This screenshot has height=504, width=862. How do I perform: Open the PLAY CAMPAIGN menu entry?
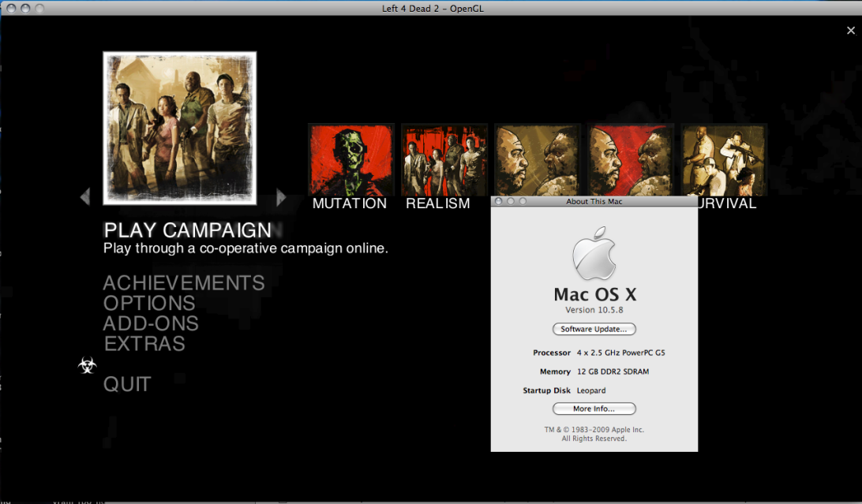tap(187, 230)
